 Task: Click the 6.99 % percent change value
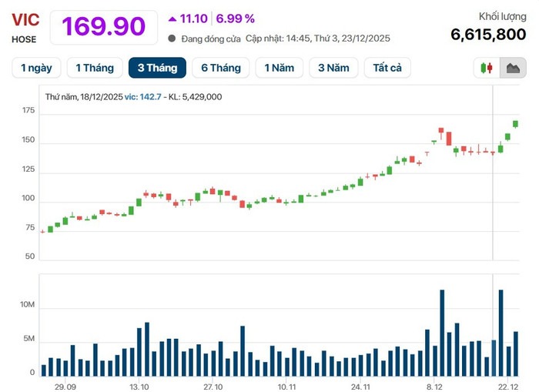pos(236,18)
